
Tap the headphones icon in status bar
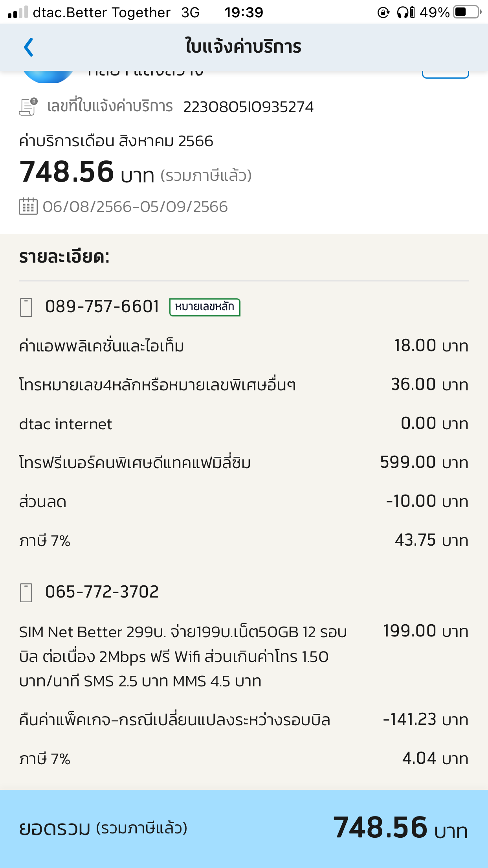(x=402, y=13)
